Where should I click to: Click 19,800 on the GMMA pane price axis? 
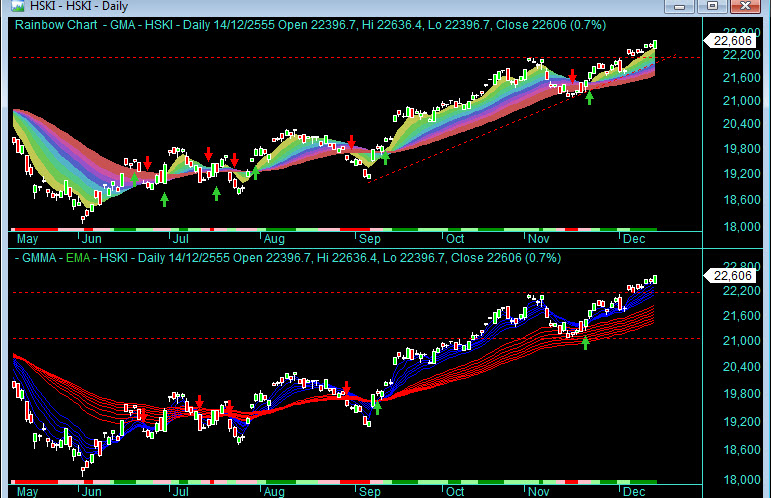coord(741,394)
